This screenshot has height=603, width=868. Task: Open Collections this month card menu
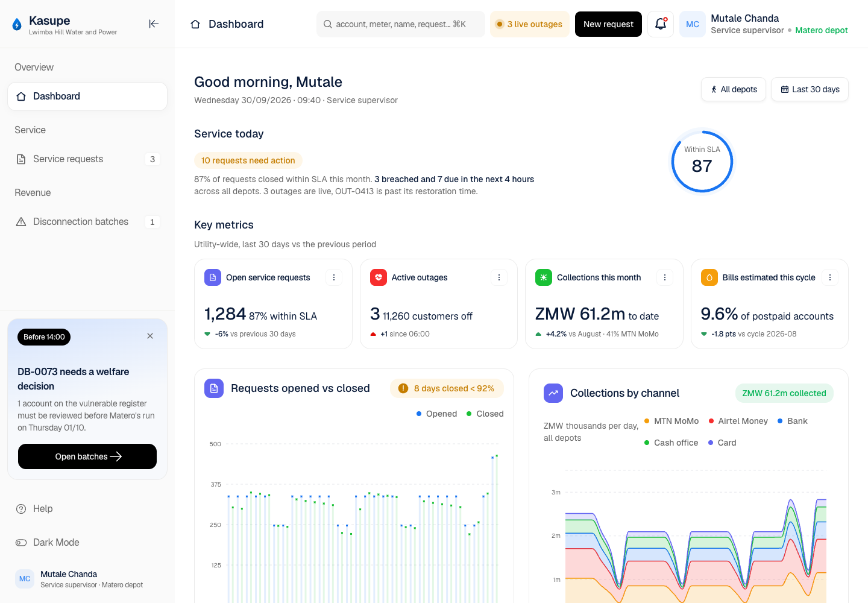[665, 277]
